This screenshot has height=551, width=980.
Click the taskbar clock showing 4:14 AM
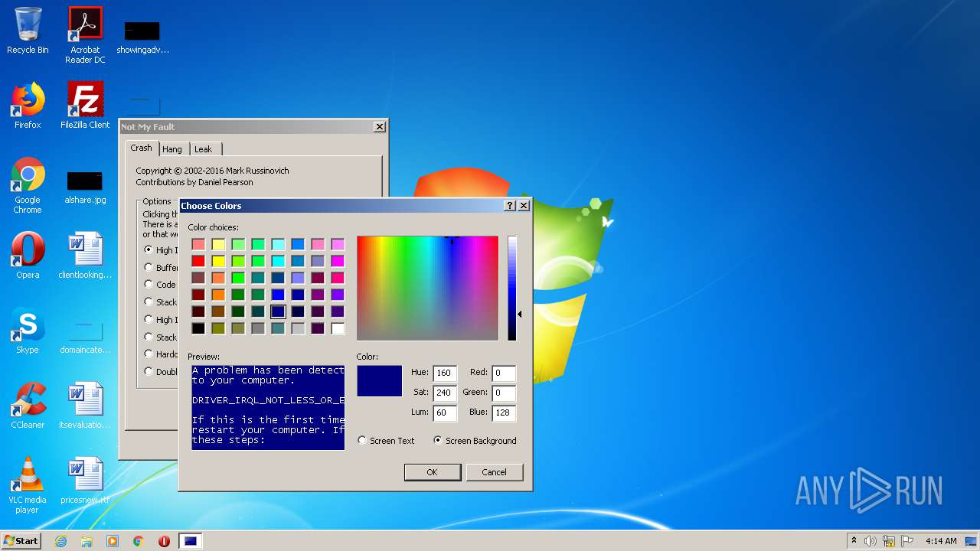940,541
